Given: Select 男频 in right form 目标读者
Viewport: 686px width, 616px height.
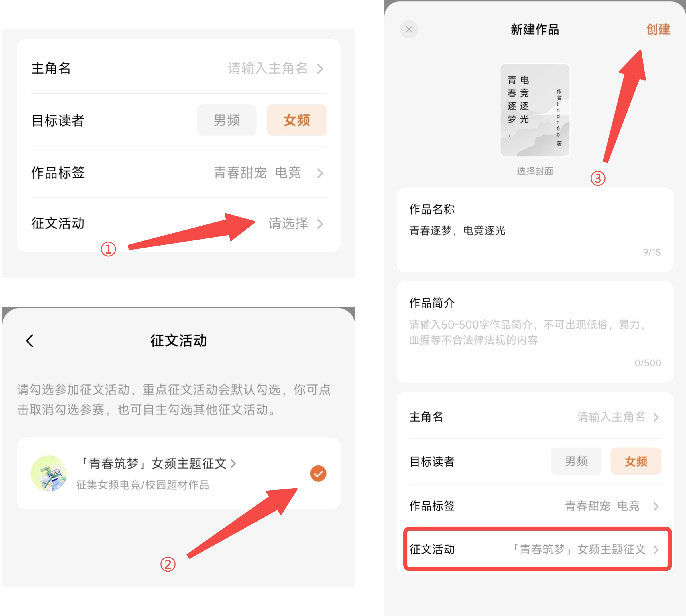Looking at the screenshot, I should coord(576,461).
